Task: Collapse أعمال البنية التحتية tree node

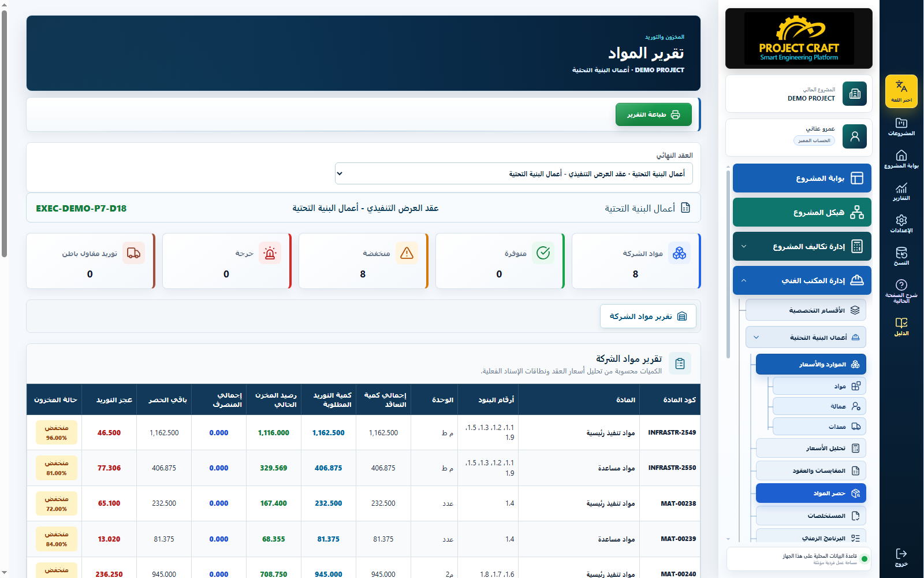Action: coord(806,338)
